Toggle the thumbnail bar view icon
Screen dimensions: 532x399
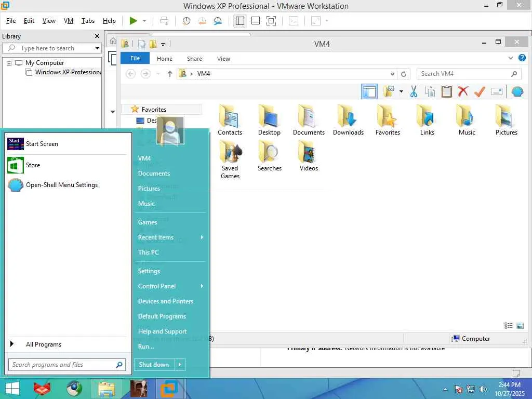(256, 21)
